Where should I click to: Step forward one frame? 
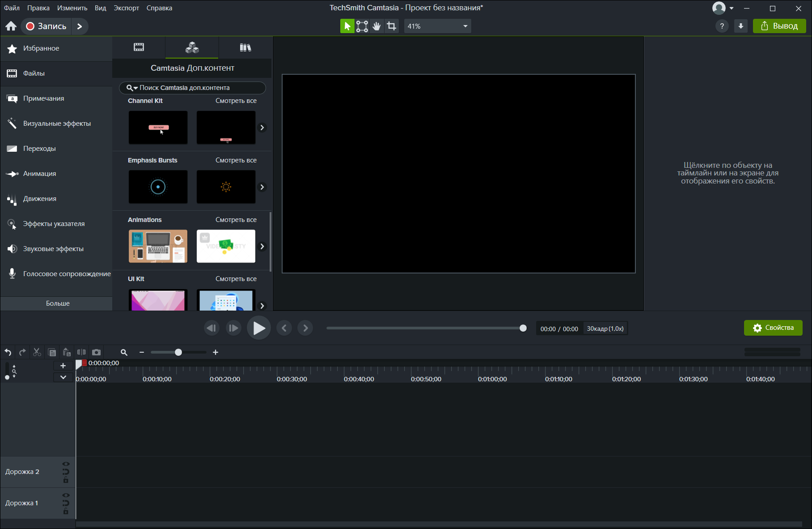pyautogui.click(x=233, y=328)
